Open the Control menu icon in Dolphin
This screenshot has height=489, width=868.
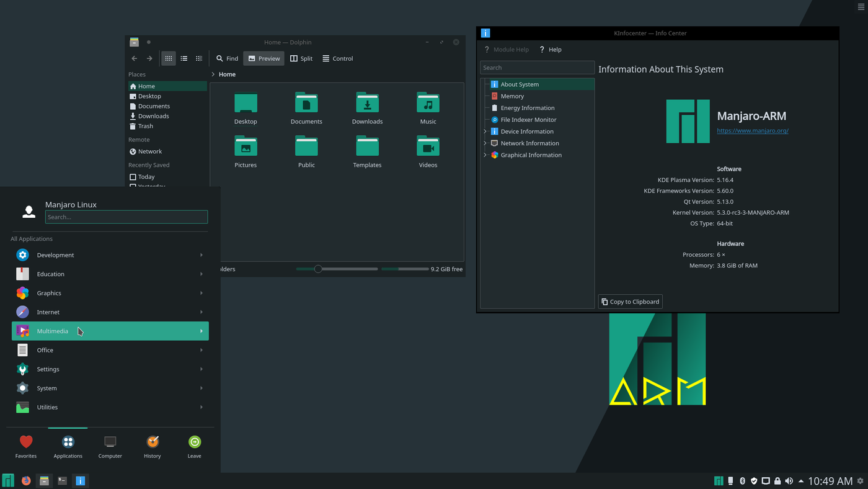[325, 58]
